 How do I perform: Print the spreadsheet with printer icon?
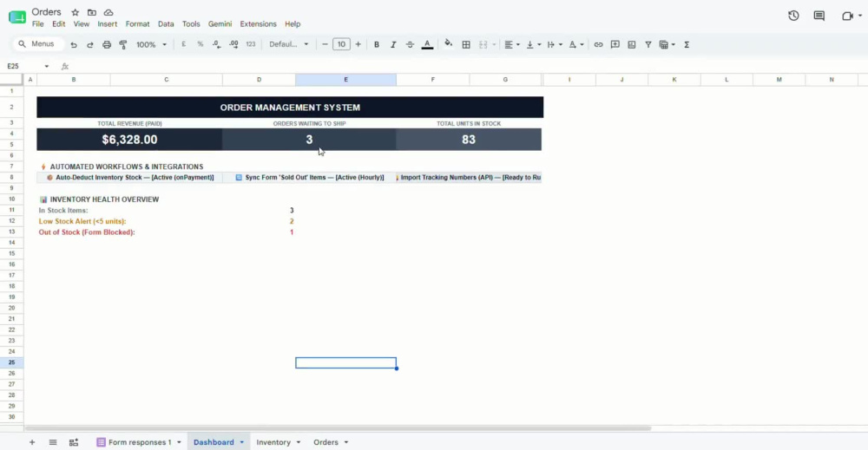(107, 45)
